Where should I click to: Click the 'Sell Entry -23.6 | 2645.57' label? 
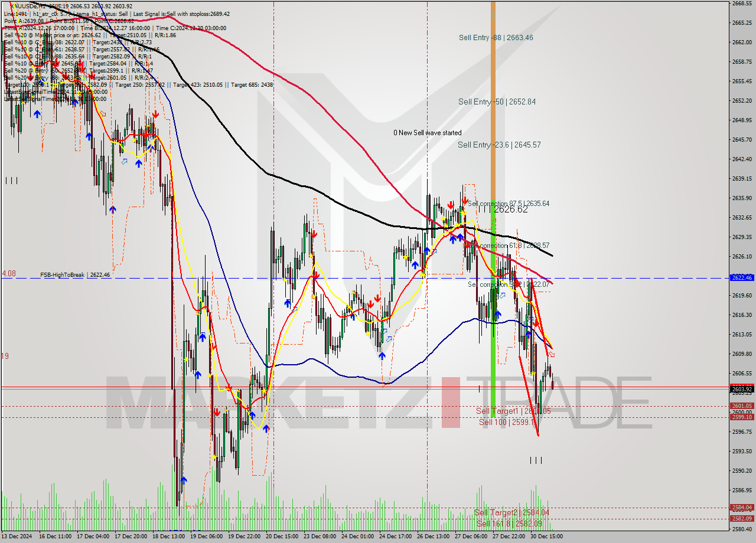click(x=499, y=145)
